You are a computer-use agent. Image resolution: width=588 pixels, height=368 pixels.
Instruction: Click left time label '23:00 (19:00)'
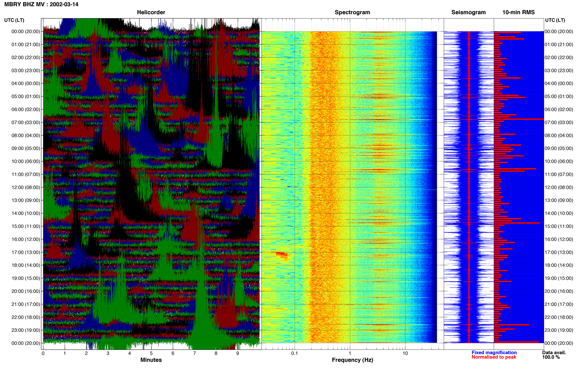point(26,330)
